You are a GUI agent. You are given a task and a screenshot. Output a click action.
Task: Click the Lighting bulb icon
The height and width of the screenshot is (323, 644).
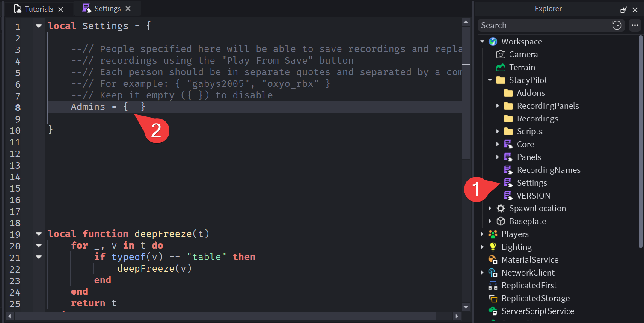pos(493,247)
